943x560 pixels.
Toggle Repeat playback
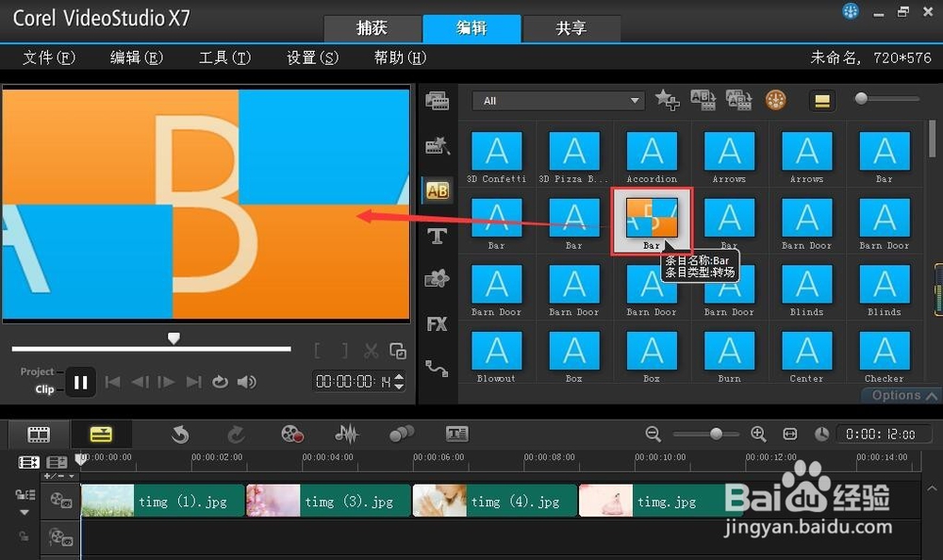pyautogui.click(x=220, y=382)
